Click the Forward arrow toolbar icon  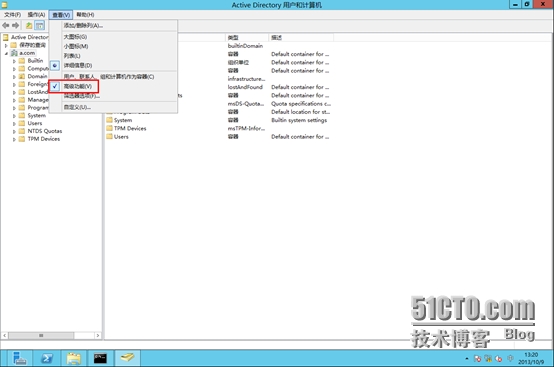(15, 25)
